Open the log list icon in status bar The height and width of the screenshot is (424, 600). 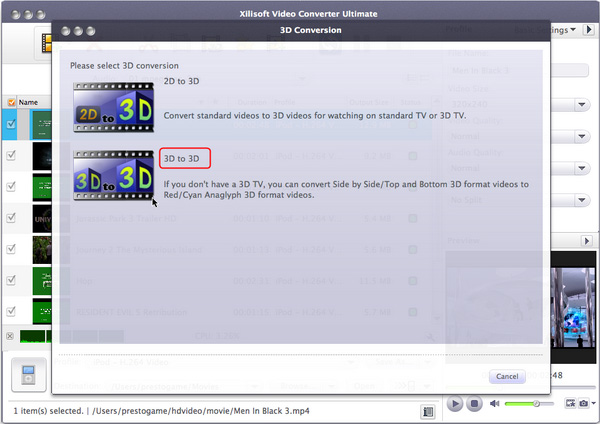[x=428, y=412]
